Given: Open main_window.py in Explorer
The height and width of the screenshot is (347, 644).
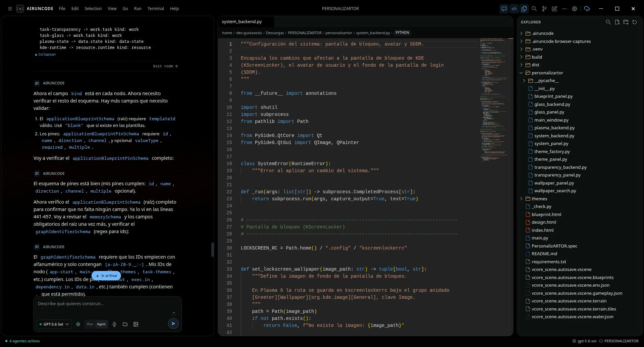Looking at the screenshot, I should [551, 120].
